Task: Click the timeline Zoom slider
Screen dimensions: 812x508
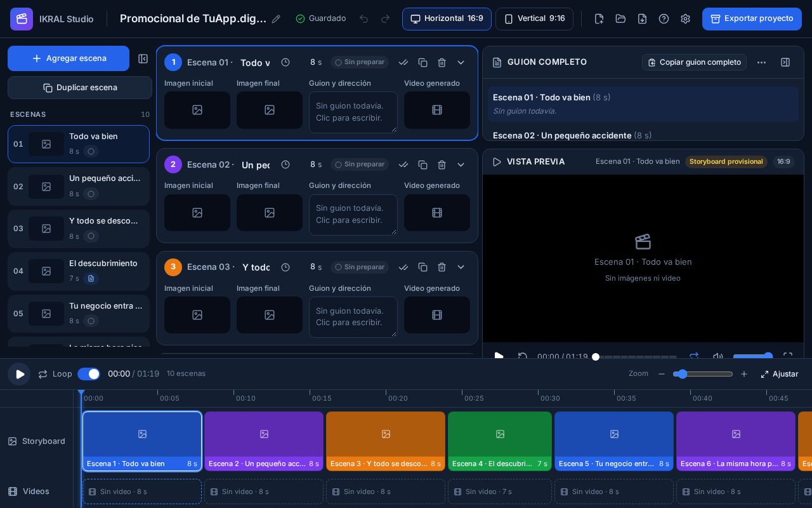Action: click(x=703, y=374)
